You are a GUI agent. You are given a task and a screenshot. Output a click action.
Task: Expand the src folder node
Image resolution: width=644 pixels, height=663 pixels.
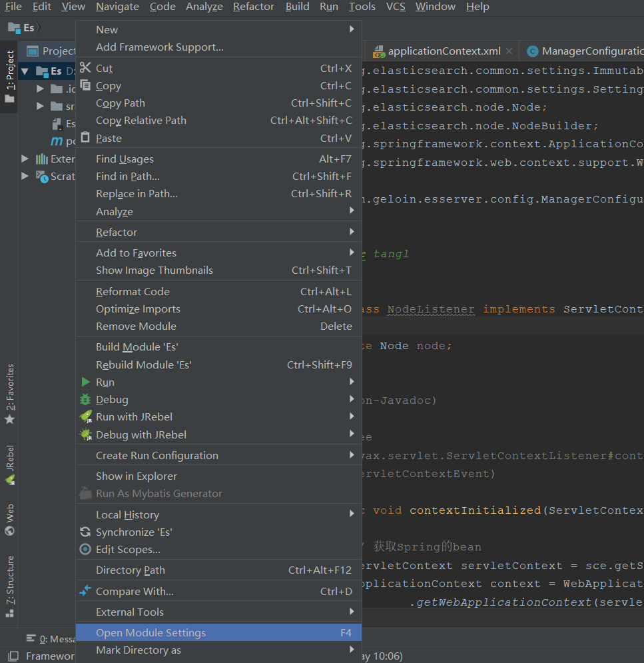pos(40,106)
